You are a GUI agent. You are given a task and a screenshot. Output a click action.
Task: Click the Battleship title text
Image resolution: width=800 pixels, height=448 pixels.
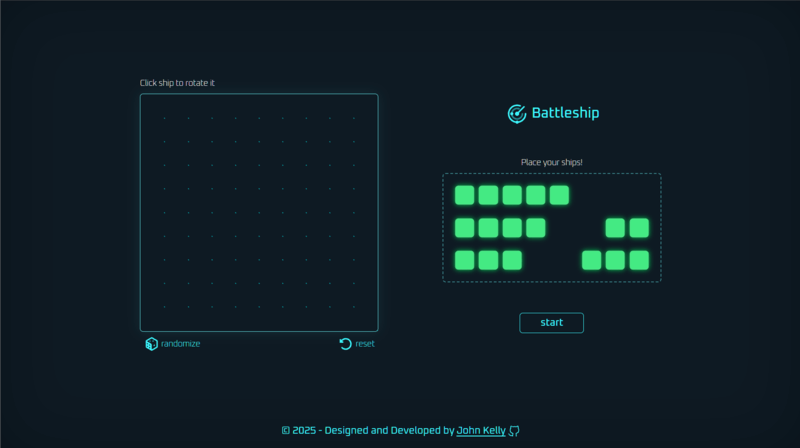[x=565, y=113]
